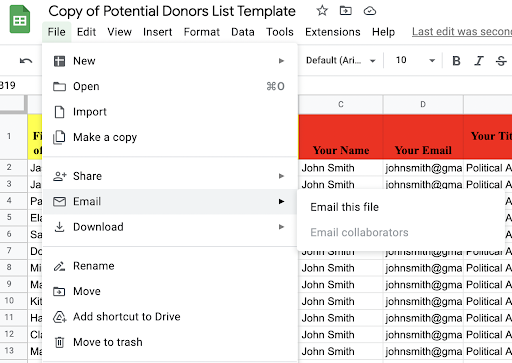Open the File menu

pyautogui.click(x=57, y=32)
